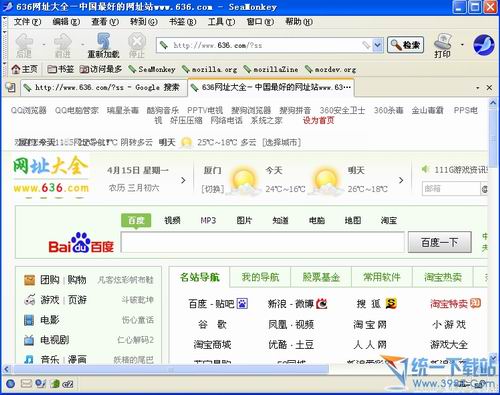The width and height of the screenshot is (500, 395).
Task: Open the Back button history dropdown
Action: coord(43,45)
